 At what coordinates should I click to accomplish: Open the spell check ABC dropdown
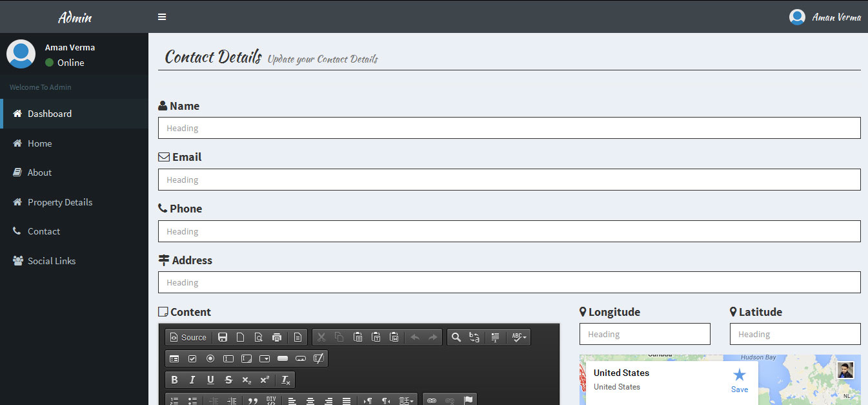click(x=519, y=337)
